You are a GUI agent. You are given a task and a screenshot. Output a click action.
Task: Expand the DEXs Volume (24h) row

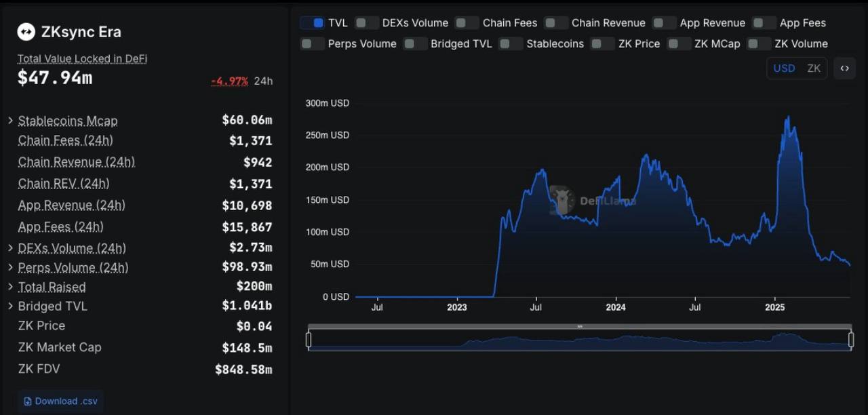pos(10,248)
